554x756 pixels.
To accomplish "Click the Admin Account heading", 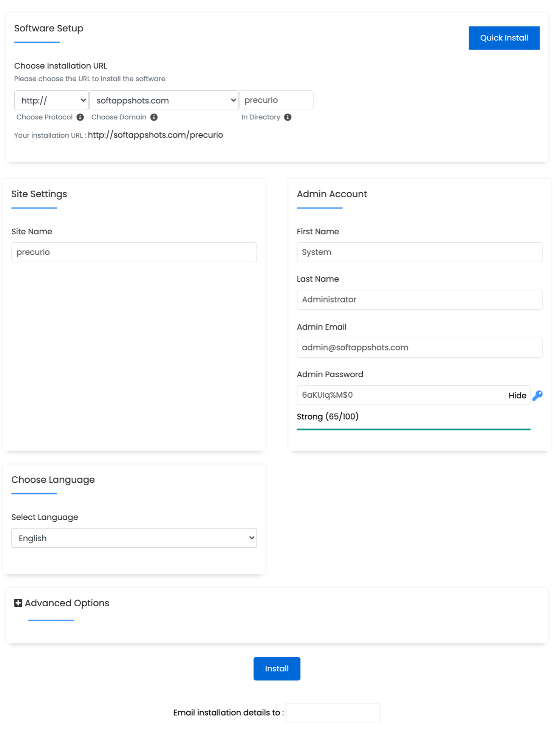I will tap(332, 194).
